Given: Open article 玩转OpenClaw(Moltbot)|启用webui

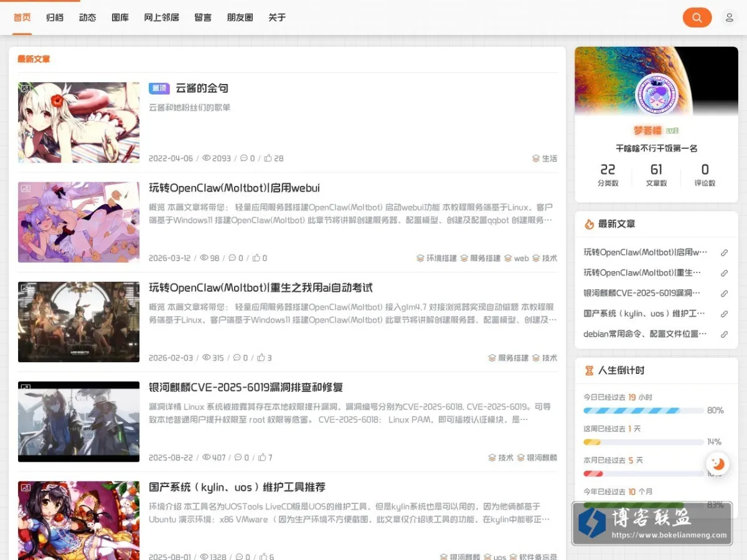Looking at the screenshot, I should [x=234, y=188].
